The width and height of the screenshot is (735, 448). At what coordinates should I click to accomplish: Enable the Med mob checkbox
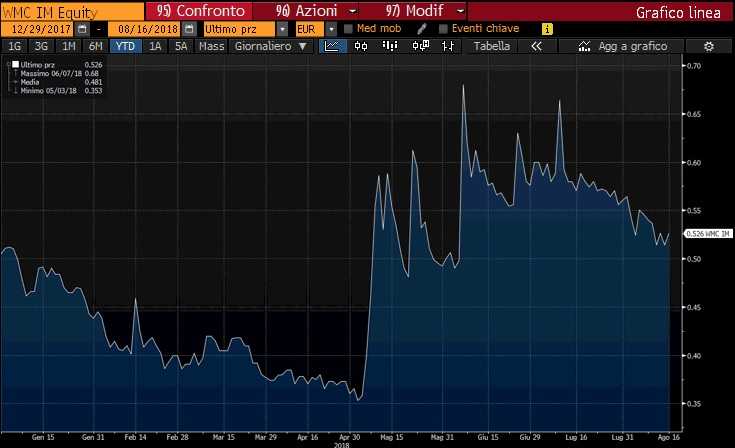click(348, 29)
